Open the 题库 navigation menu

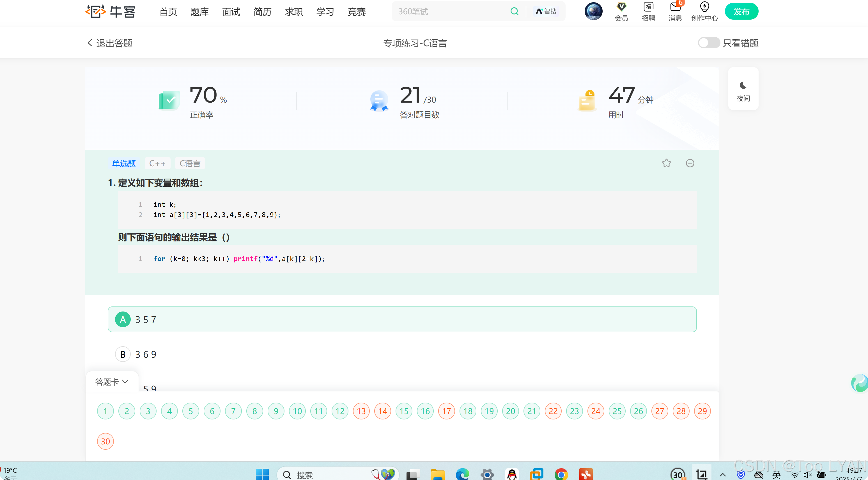(x=199, y=12)
